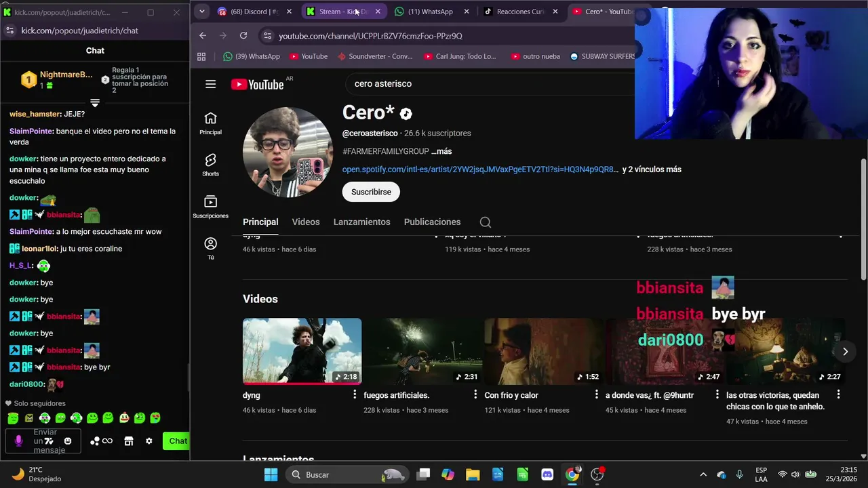Pick the heart-eyes crying green emote
The image size is (868, 488).
pos(155,418)
